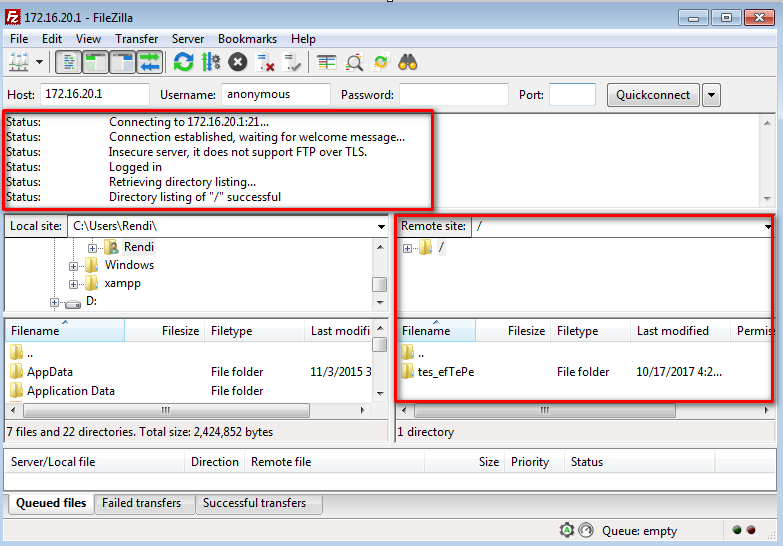Click the Priority column in transfer queue
Screen dimensions: 783x546
(534, 462)
